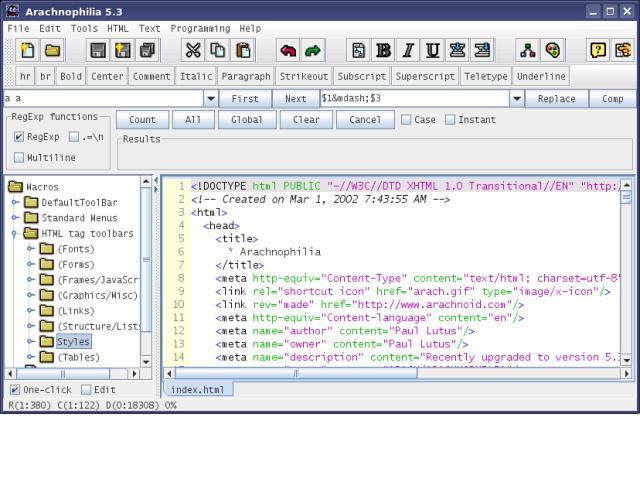Click the hr tag button
640x480 pixels.
pyautogui.click(x=25, y=76)
